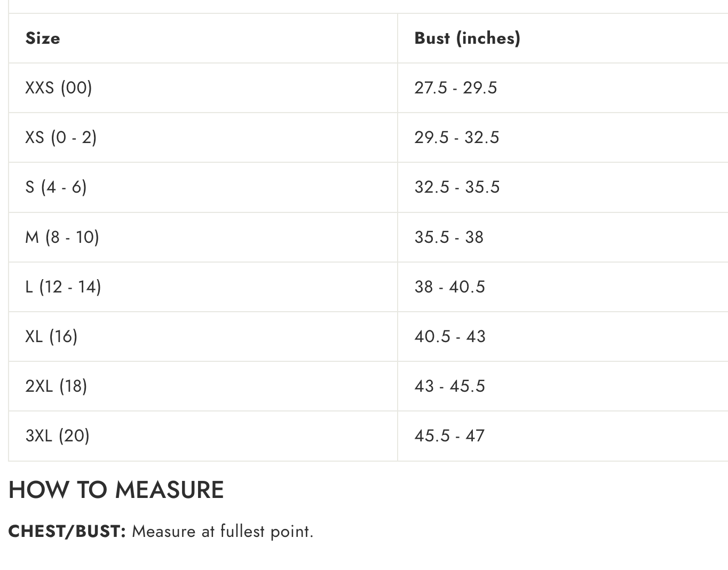Select the 43 - 45.5 bust value
The width and height of the screenshot is (728, 570).
click(449, 386)
